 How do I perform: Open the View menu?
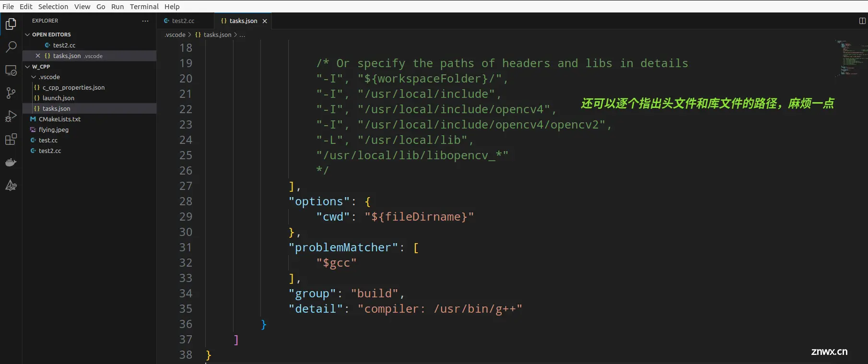[x=82, y=7]
